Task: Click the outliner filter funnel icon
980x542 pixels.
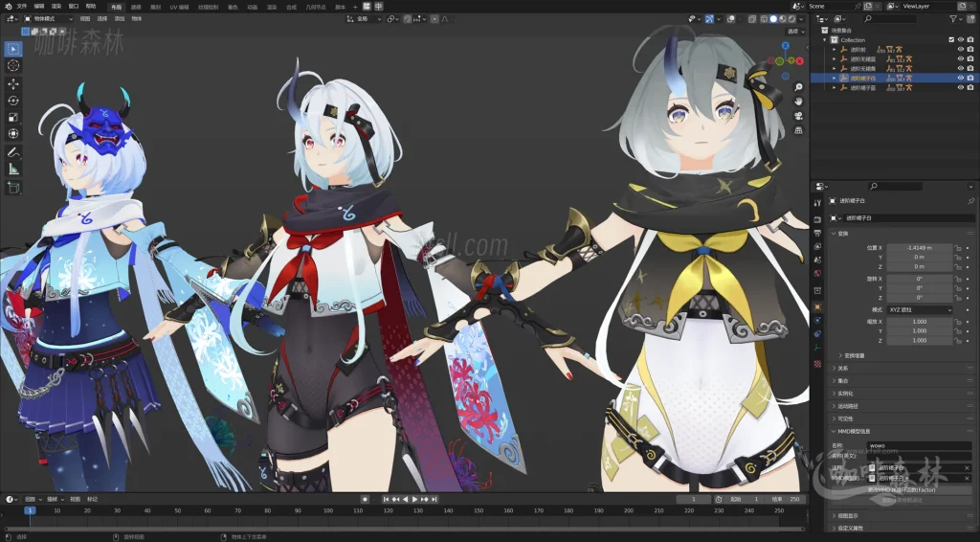Action: pos(953,19)
